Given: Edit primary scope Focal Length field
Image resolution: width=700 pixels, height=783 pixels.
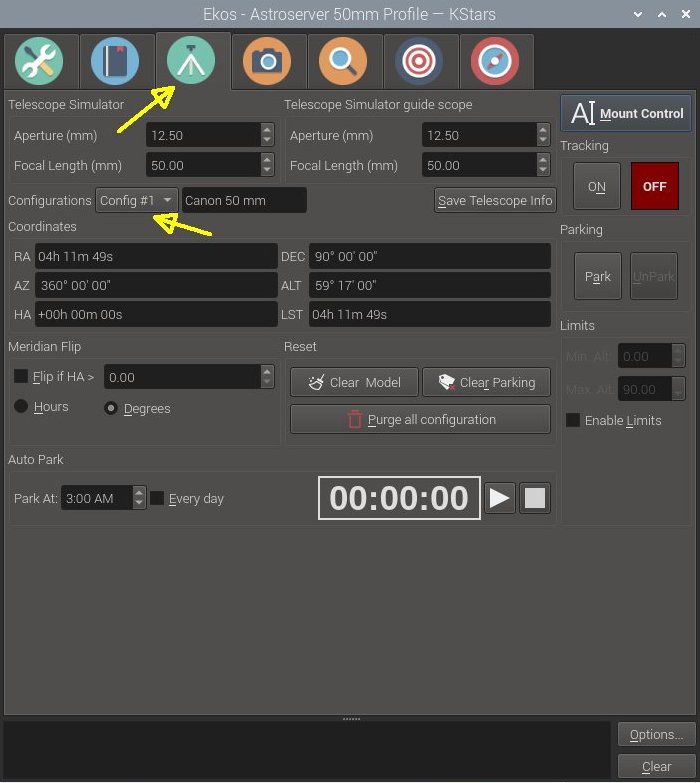Looking at the screenshot, I should (204, 165).
